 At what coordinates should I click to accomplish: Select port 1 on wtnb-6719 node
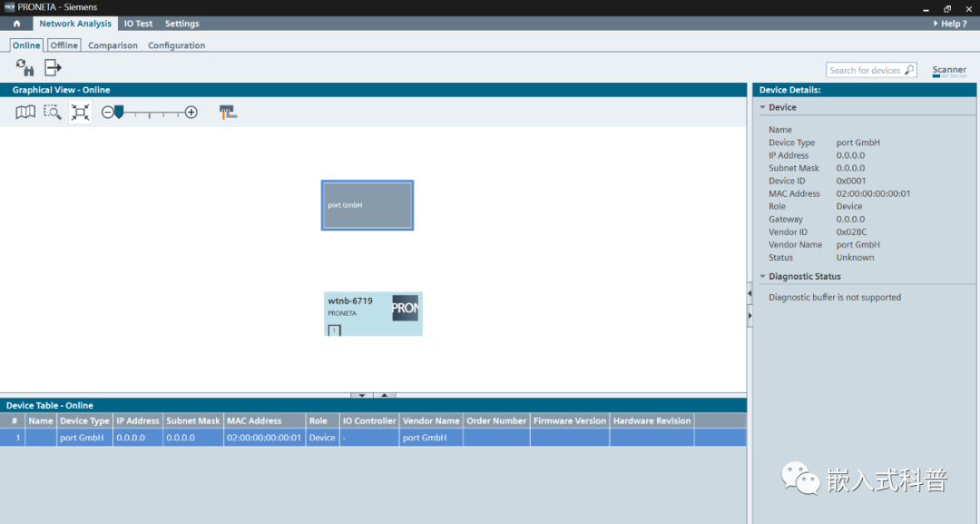tap(334, 331)
